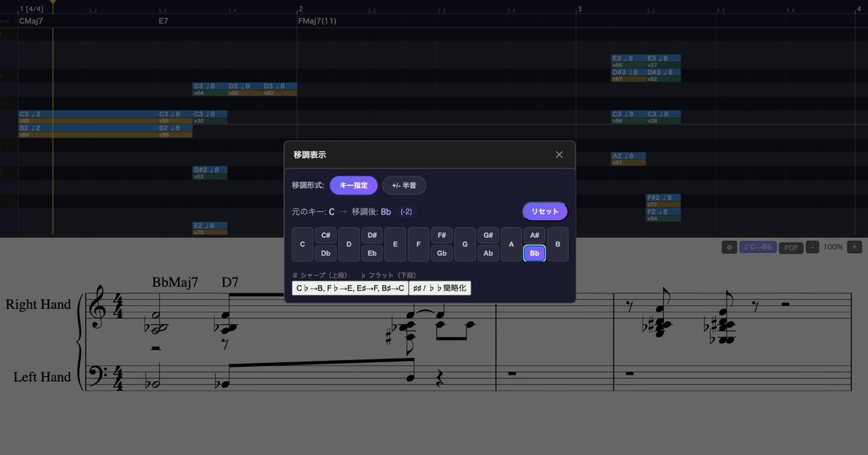Image resolution: width=868 pixels, height=455 pixels.
Task: Open score settings gear icon
Action: [730, 247]
